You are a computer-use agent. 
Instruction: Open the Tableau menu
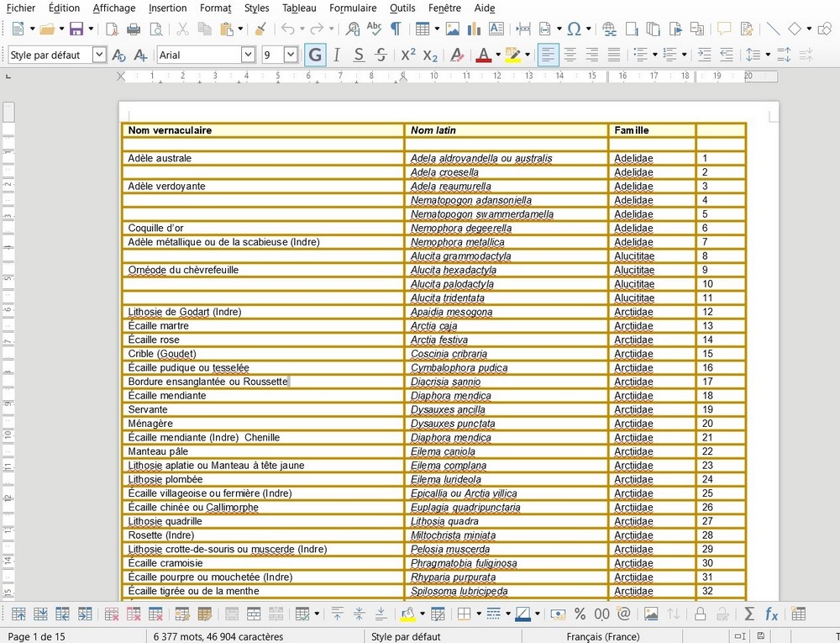coord(299,8)
